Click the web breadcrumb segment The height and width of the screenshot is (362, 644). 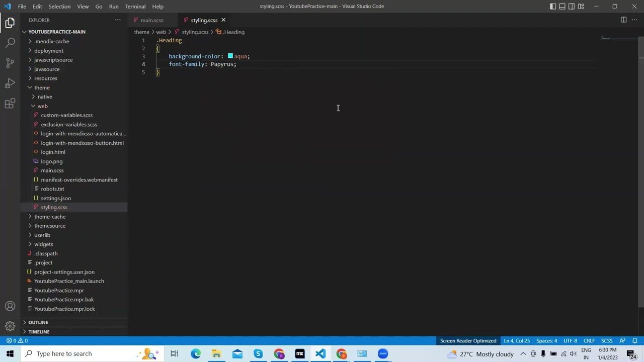click(161, 32)
